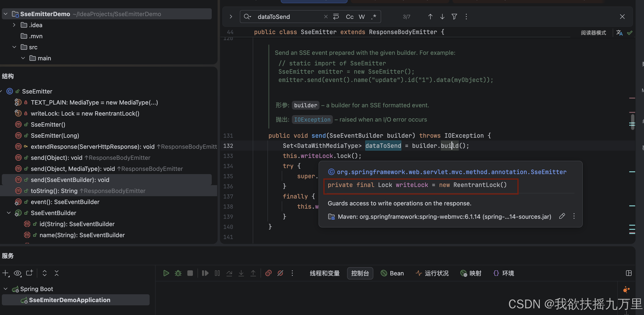The width and height of the screenshot is (644, 315).
Task: Open in new tab services icon
Action: [x=29, y=273]
